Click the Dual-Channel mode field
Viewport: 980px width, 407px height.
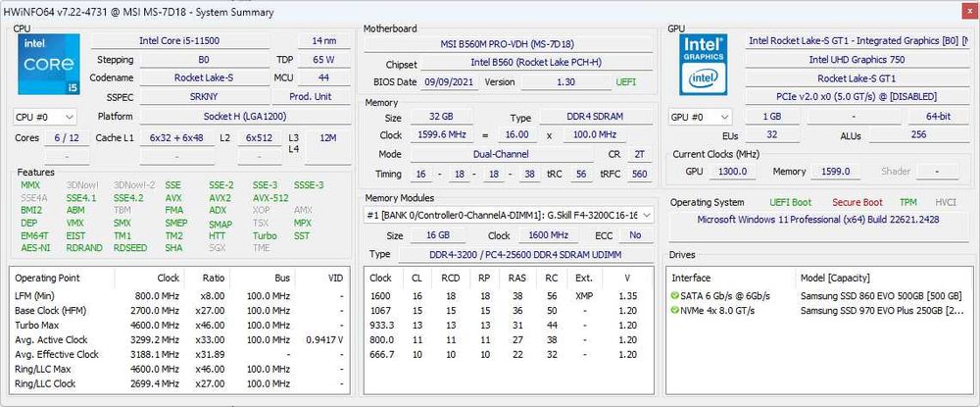[501, 154]
